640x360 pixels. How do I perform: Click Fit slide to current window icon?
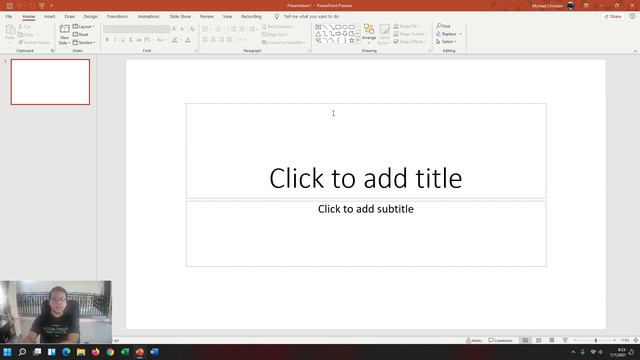(636, 340)
